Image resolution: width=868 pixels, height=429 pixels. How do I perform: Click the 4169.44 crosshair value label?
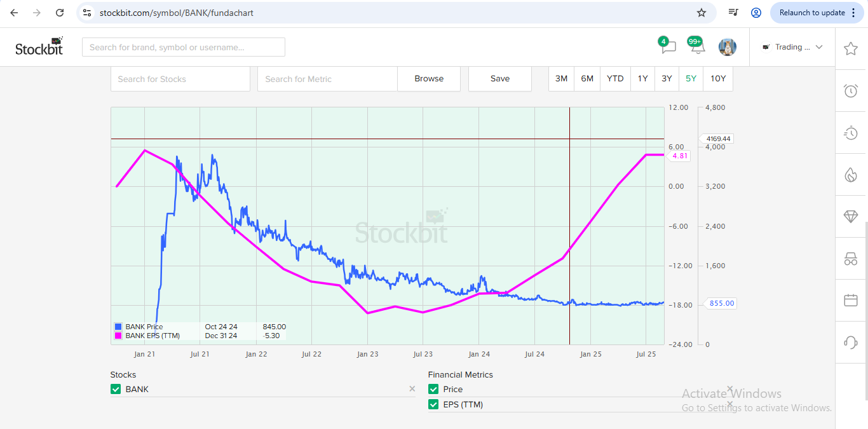pos(717,139)
